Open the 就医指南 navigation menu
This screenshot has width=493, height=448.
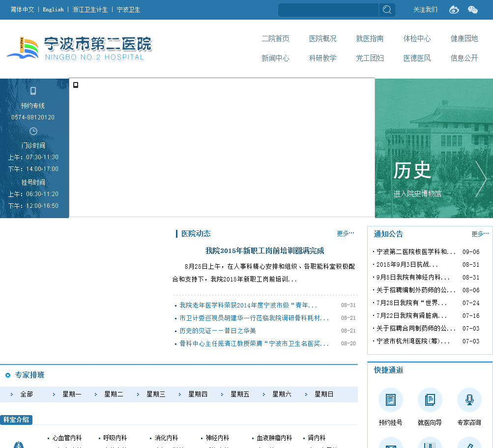[370, 38]
